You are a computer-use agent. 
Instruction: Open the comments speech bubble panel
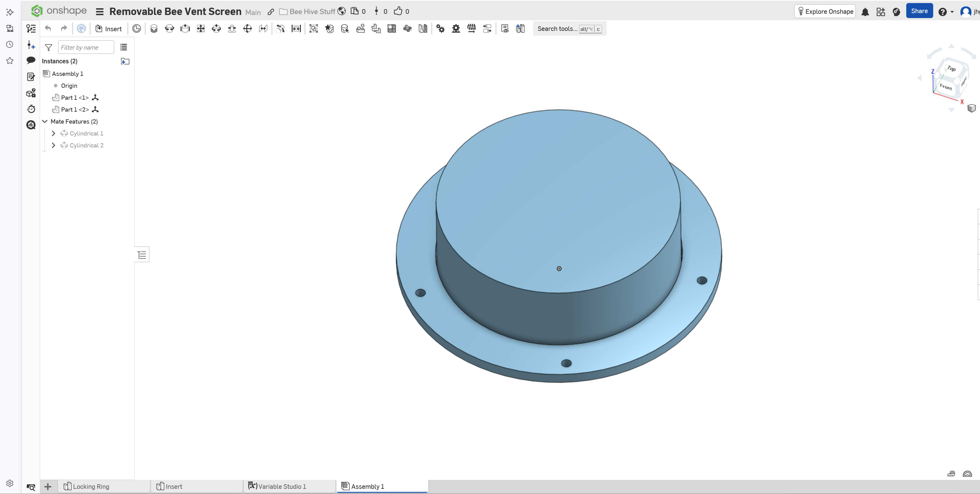point(31,61)
